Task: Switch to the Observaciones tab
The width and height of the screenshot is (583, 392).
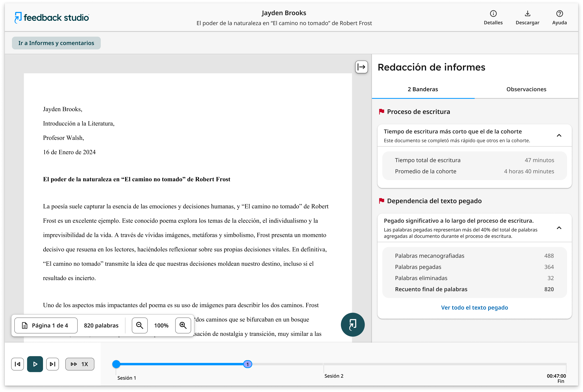Action: click(x=526, y=89)
